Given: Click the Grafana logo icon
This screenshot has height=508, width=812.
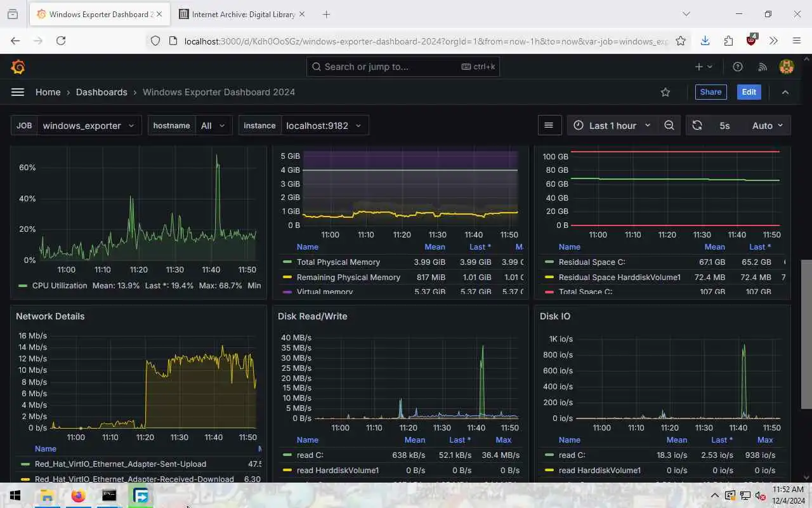Looking at the screenshot, I should pos(18,67).
